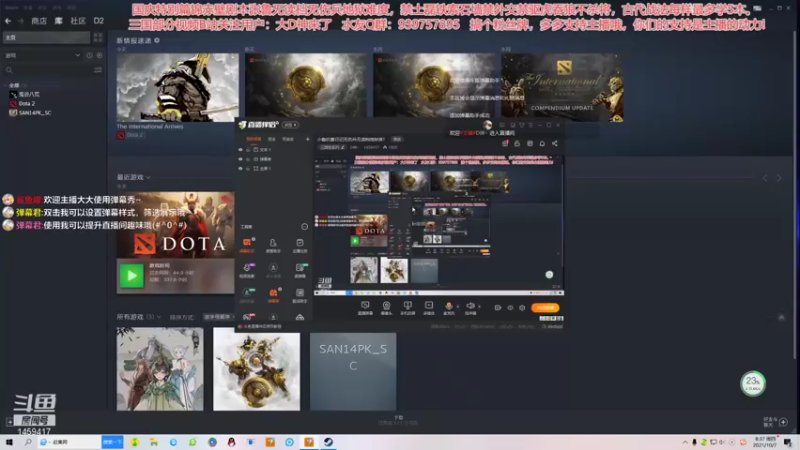Open advanced filter sliders icon beside search
This screenshot has height=450, width=800.
tap(98, 70)
